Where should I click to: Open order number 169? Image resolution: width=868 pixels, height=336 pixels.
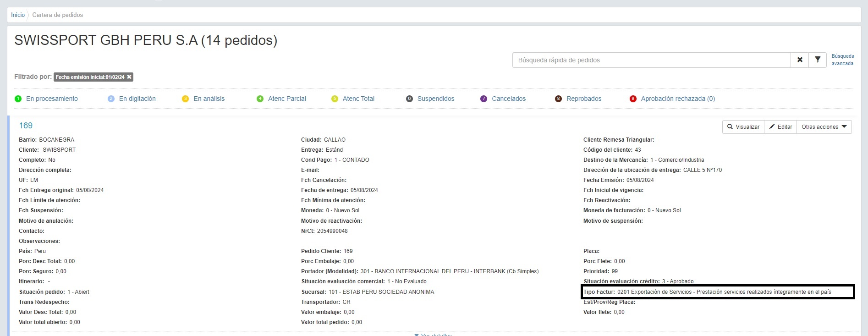click(x=26, y=126)
